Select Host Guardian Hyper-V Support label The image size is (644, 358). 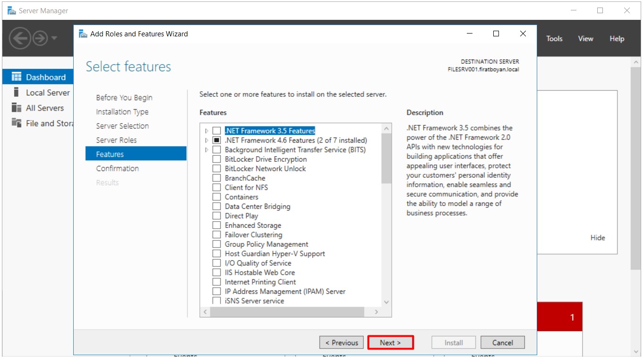tap(275, 254)
